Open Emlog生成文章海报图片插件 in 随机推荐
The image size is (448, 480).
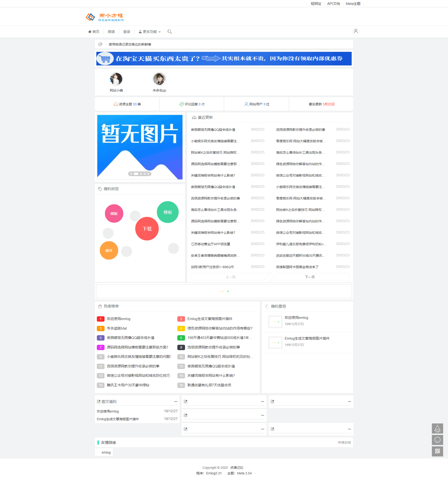pyautogui.click(x=307, y=338)
